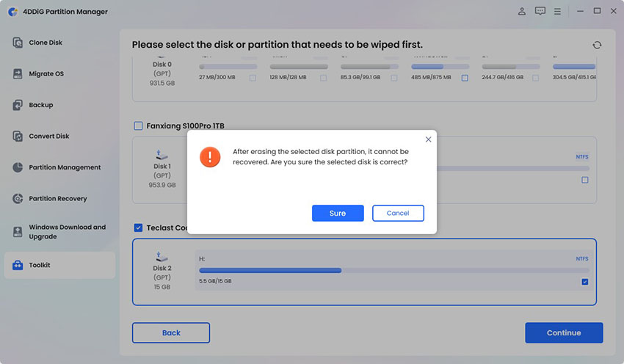Click the Disk 0 (GPT) 931.5 GB label
The image size is (624, 364).
pos(162,73)
